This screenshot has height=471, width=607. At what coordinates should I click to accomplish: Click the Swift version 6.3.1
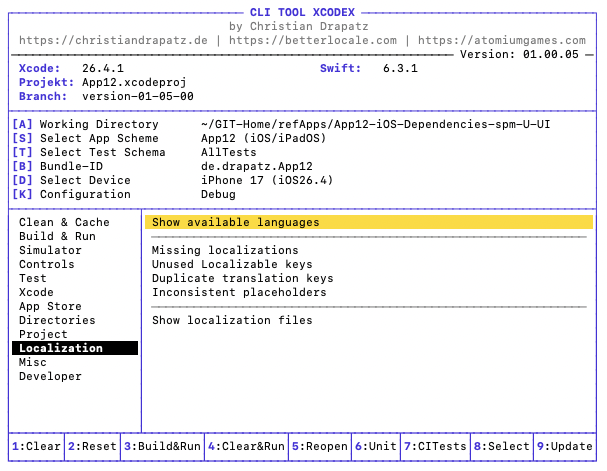tap(401, 68)
